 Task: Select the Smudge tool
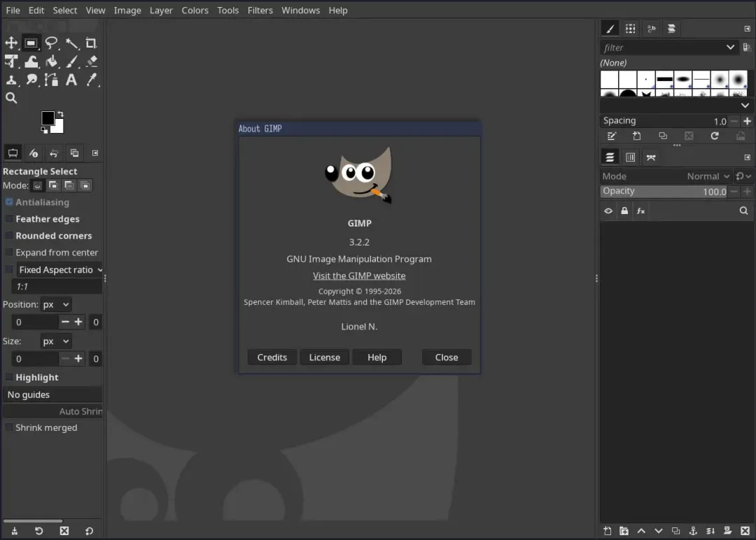pos(31,80)
